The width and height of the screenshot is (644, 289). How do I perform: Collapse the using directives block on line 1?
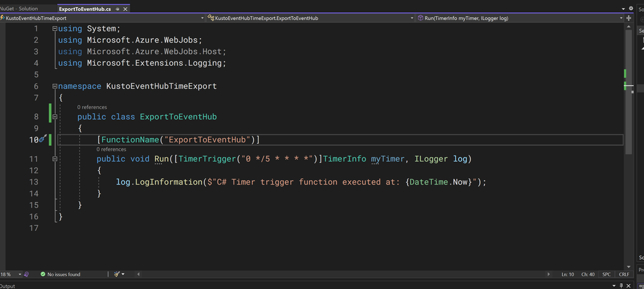coord(55,28)
